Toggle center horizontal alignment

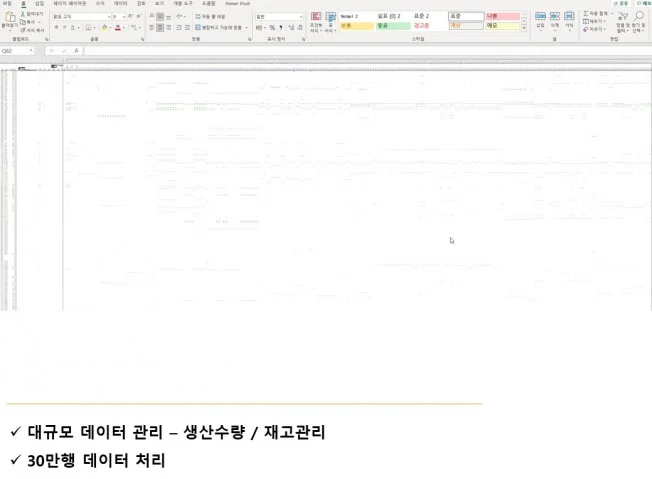click(160, 27)
